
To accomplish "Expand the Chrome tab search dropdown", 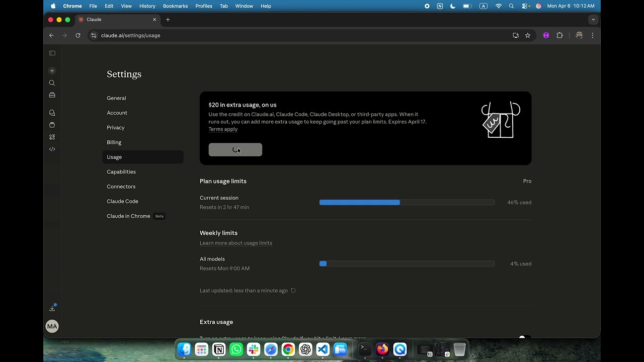I will point(593,20).
